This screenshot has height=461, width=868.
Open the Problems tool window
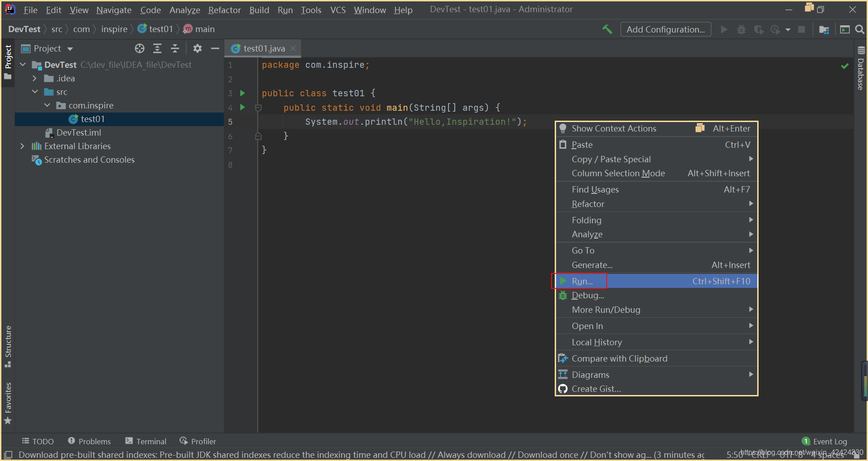[90, 441]
